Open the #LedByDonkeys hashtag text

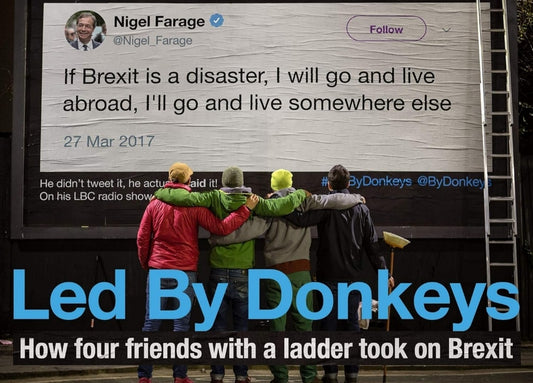367,182
